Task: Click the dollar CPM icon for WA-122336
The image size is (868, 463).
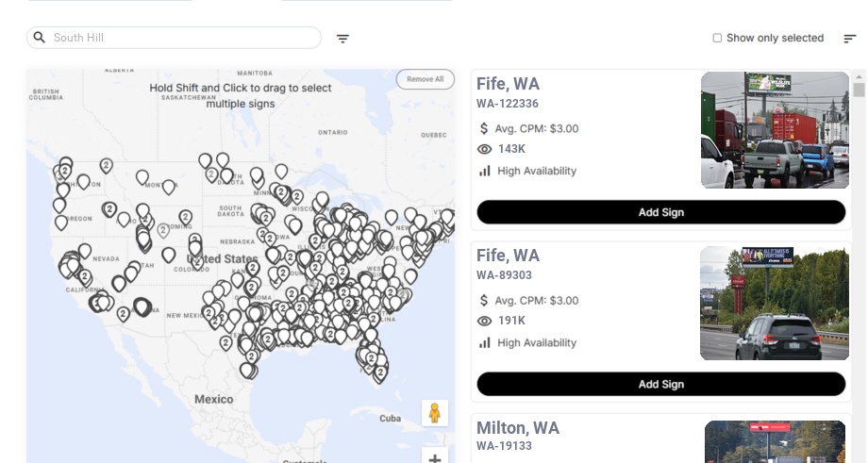Action: [x=485, y=128]
